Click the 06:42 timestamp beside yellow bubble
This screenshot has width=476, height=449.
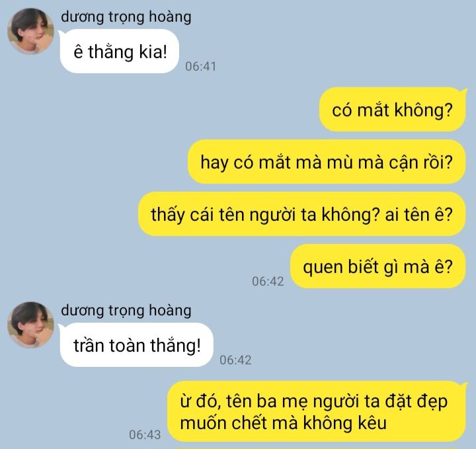pos(268,282)
